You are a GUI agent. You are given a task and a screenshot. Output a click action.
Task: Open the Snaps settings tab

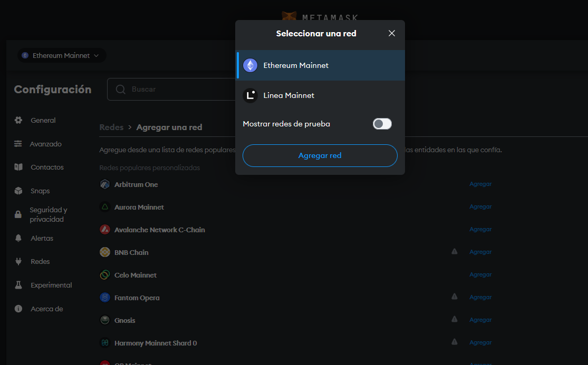click(x=40, y=191)
